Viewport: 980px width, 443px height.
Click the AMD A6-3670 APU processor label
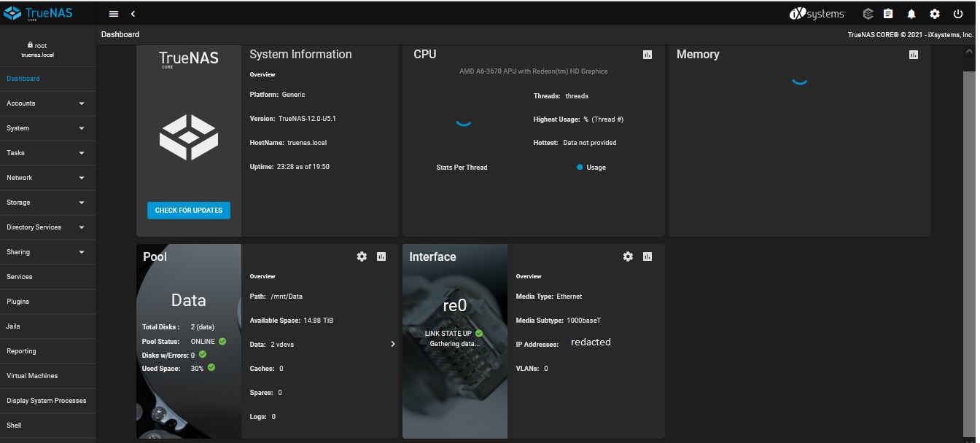coord(533,71)
